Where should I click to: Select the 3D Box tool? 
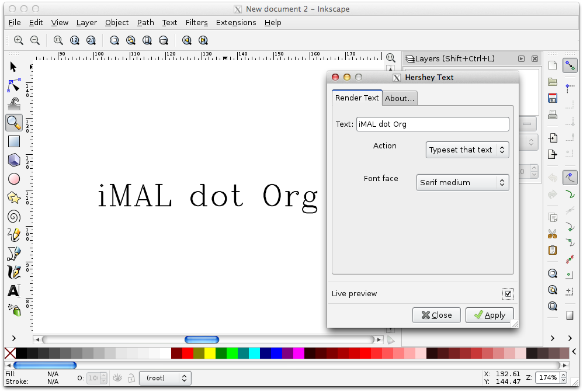(14, 160)
